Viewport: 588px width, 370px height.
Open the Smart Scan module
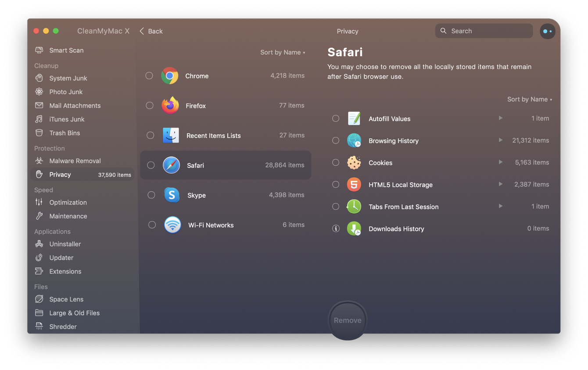click(65, 50)
